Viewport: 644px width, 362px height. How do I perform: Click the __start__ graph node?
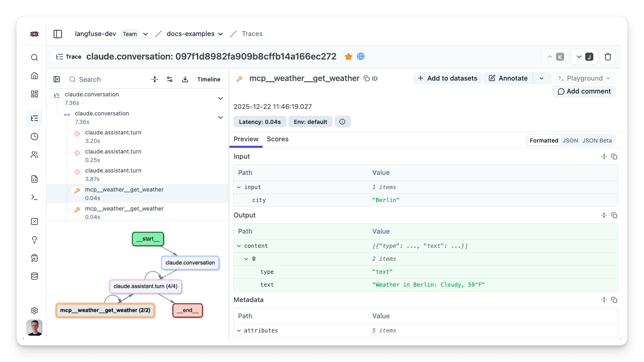click(148, 239)
